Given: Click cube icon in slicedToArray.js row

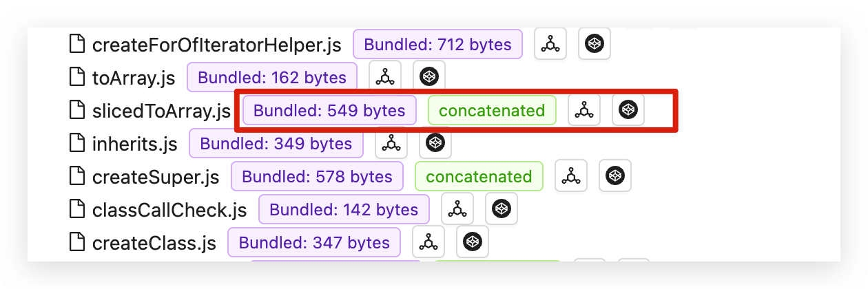Looking at the screenshot, I should [x=628, y=110].
